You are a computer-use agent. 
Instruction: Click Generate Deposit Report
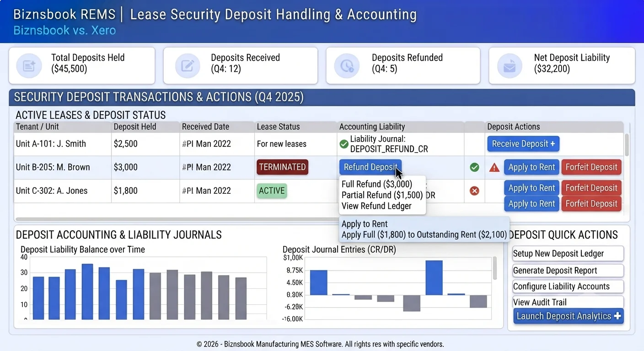pyautogui.click(x=568, y=271)
